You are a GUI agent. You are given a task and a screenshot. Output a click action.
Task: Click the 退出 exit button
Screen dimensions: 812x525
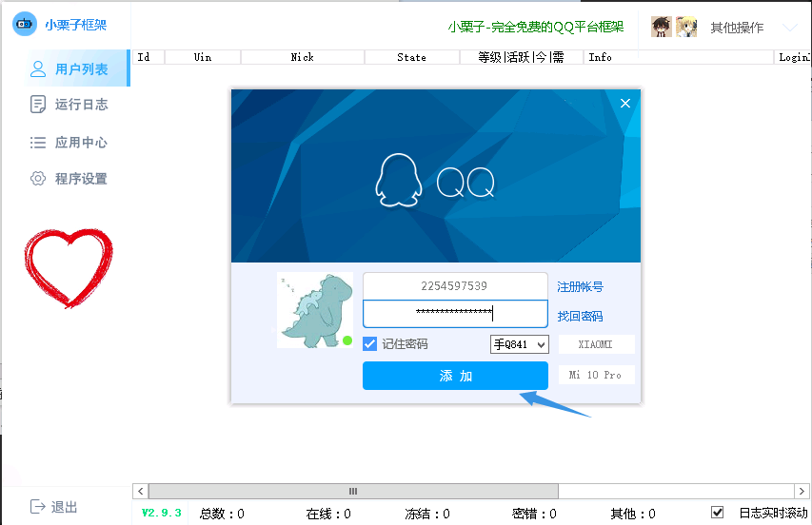pyautogui.click(x=54, y=507)
